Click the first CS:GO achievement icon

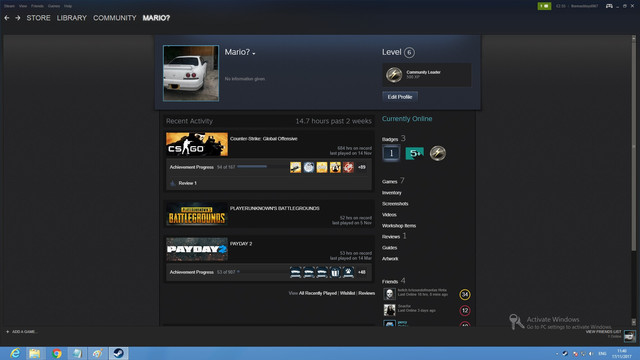296,167
